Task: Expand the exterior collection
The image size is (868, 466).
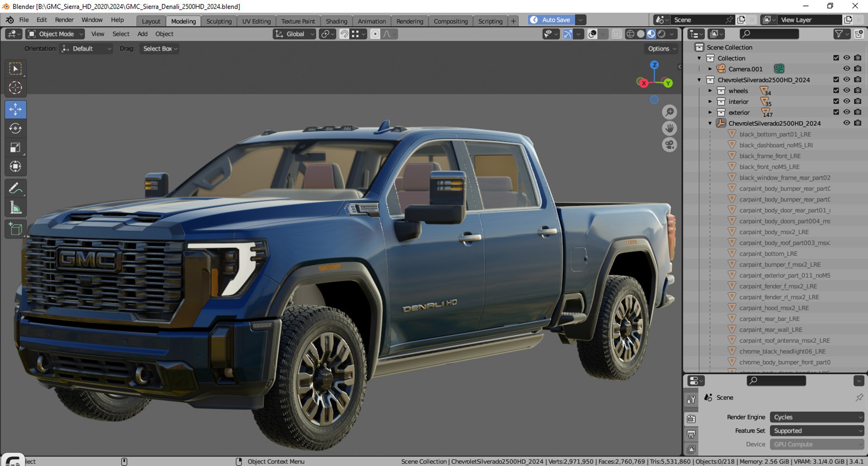Action: click(710, 113)
